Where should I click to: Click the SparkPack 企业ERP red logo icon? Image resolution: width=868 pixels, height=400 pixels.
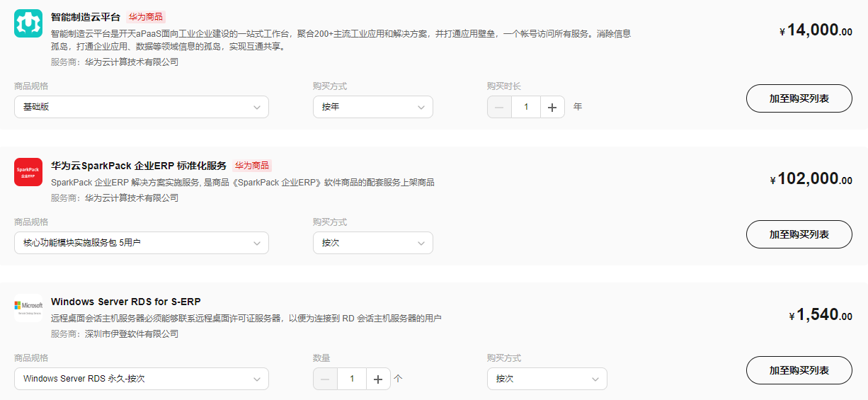(x=28, y=172)
